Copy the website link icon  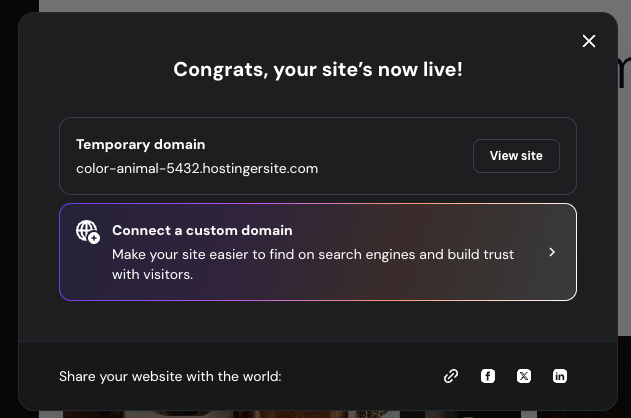point(451,376)
